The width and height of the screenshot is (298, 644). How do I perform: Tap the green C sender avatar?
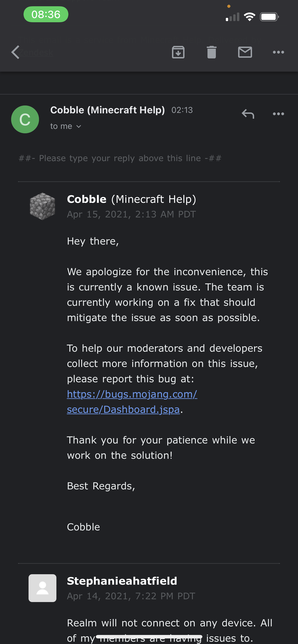(25, 119)
